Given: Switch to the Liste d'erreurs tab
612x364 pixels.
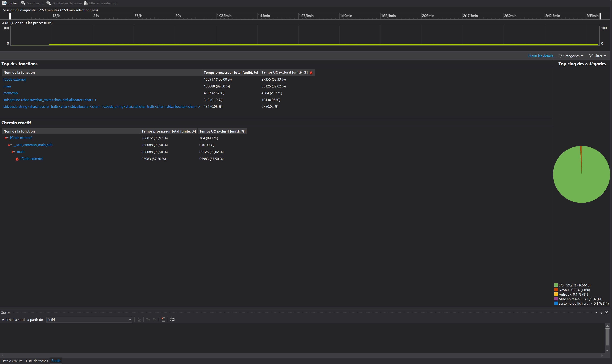Looking at the screenshot, I should [x=12, y=361].
